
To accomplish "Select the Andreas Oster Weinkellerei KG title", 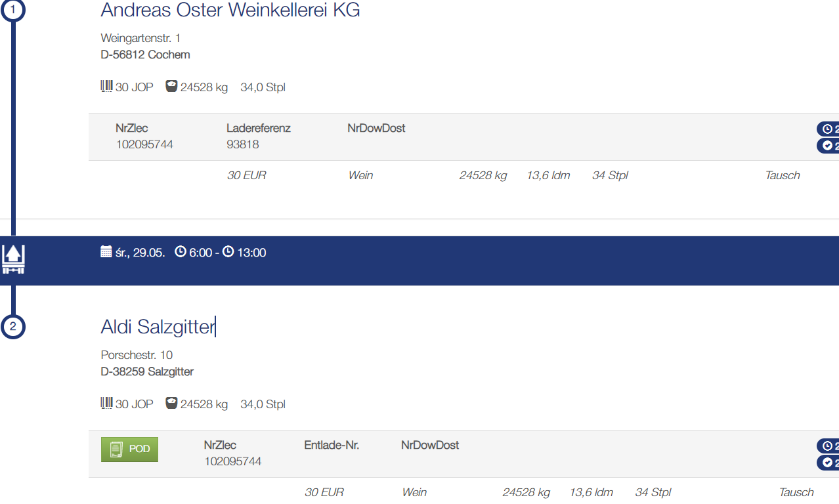I will [x=230, y=10].
